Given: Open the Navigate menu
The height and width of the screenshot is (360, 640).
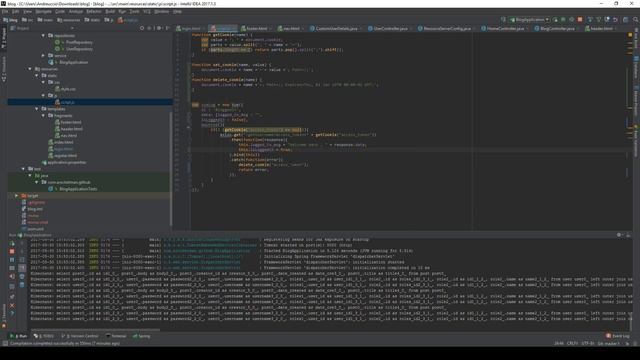Looking at the screenshot, I should click(43, 11).
